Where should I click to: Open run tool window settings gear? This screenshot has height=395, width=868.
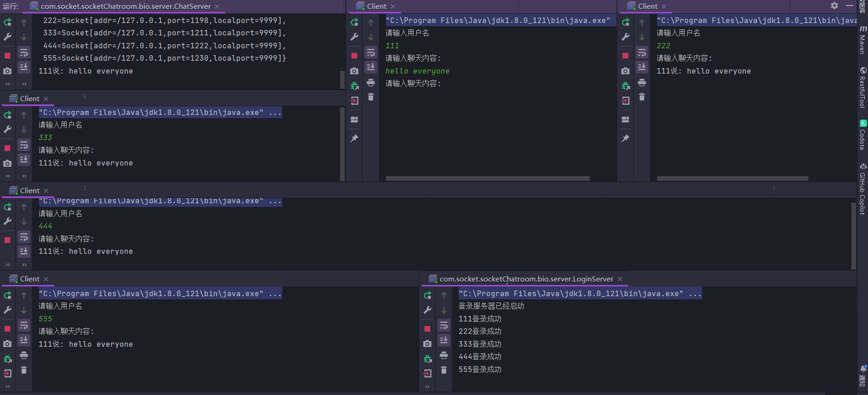click(834, 6)
